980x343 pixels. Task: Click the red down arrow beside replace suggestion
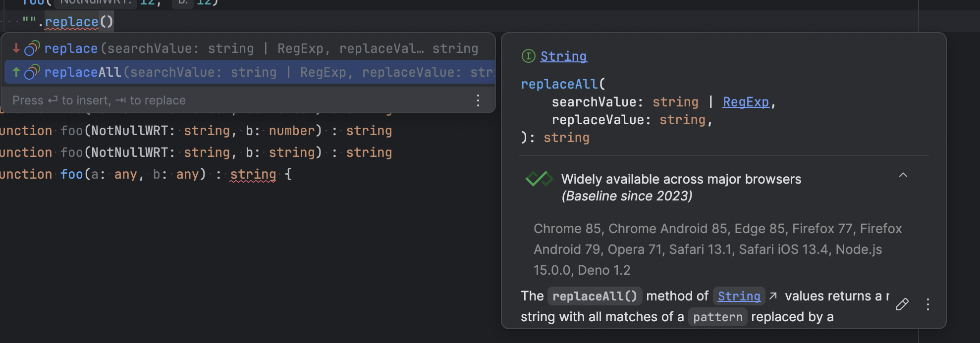point(16,48)
